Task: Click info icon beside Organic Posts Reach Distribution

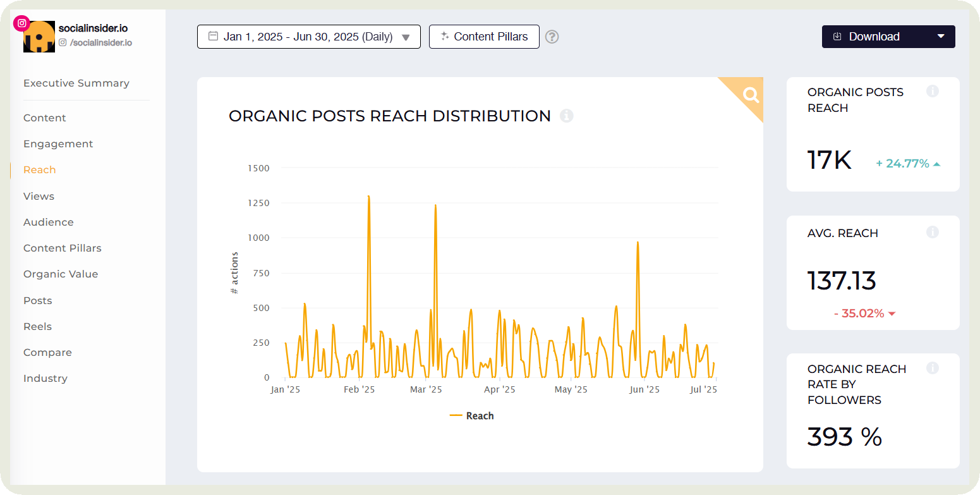Action: point(567,116)
